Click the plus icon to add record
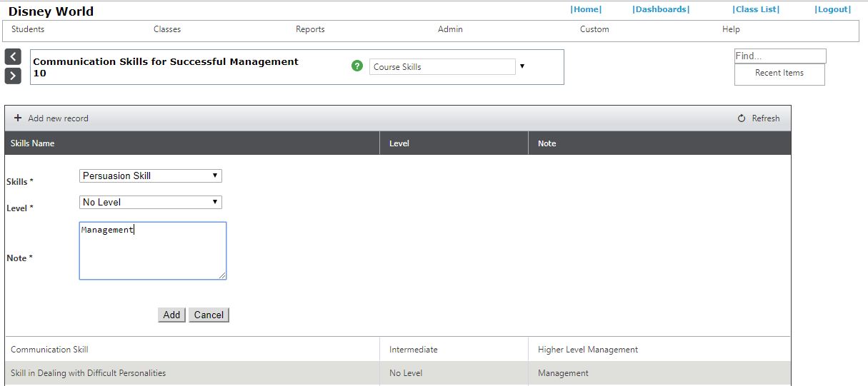The height and width of the screenshot is (386, 868). [x=18, y=118]
